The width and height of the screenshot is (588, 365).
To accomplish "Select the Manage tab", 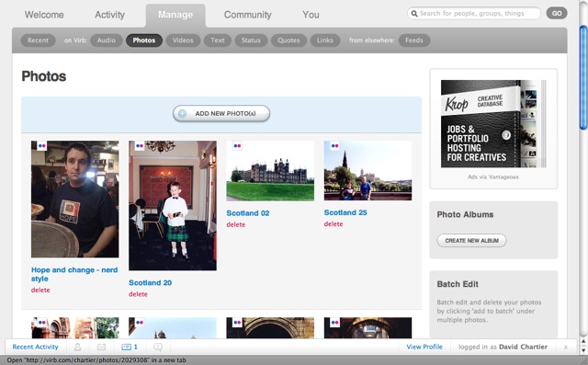I will click(175, 15).
